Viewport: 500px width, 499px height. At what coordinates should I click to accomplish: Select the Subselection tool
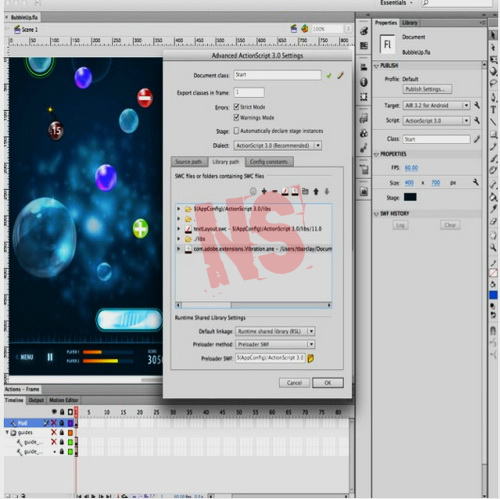(493, 48)
